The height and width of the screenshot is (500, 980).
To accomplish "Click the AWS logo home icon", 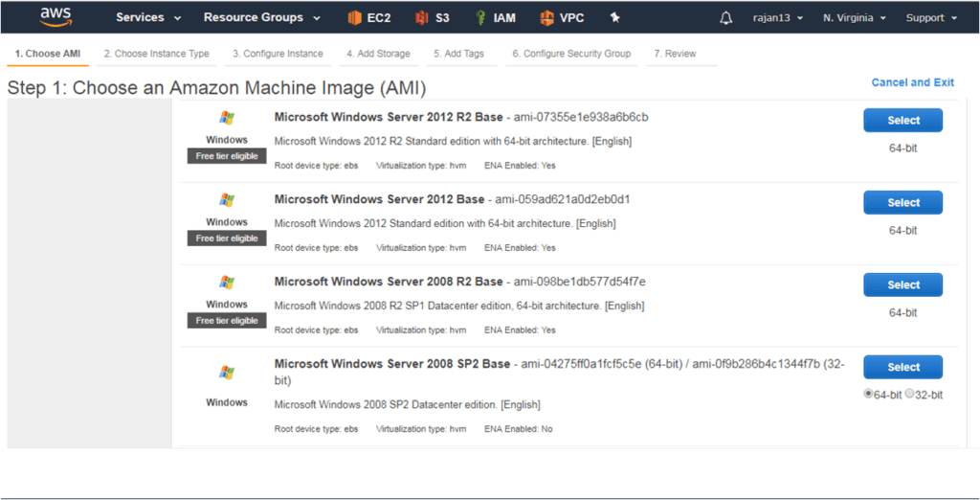I will 56,17.
